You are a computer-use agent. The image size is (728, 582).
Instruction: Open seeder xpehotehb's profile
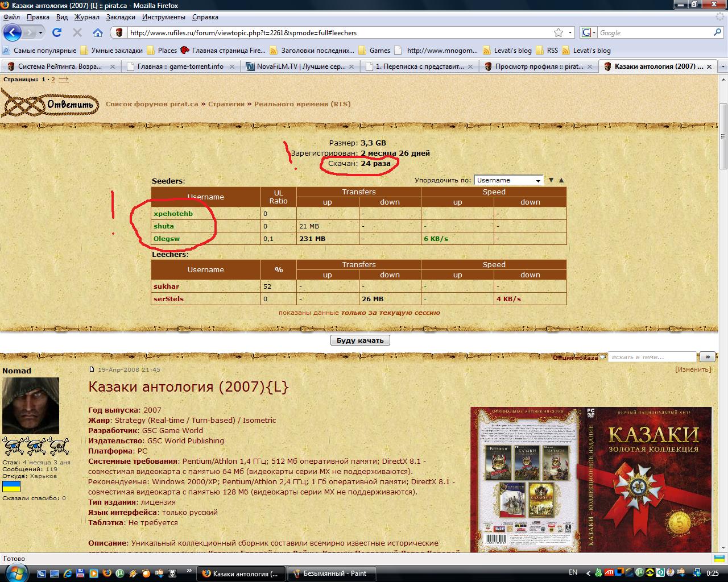(173, 214)
